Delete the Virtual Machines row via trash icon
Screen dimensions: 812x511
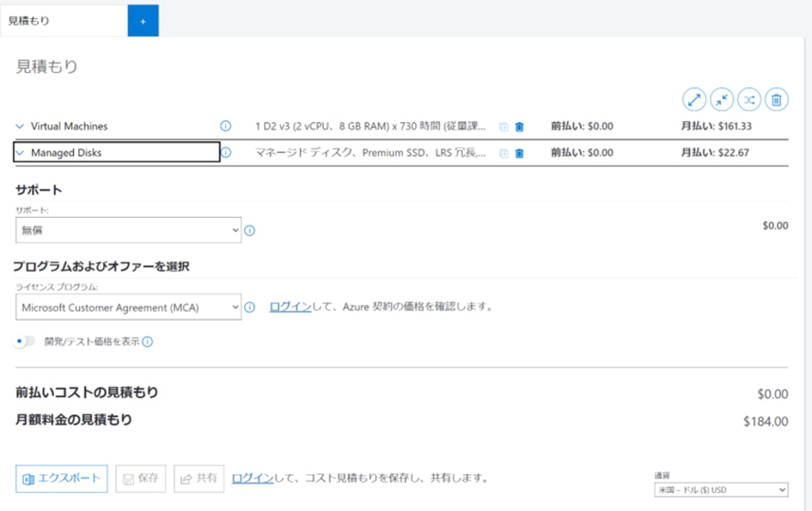[x=519, y=127]
